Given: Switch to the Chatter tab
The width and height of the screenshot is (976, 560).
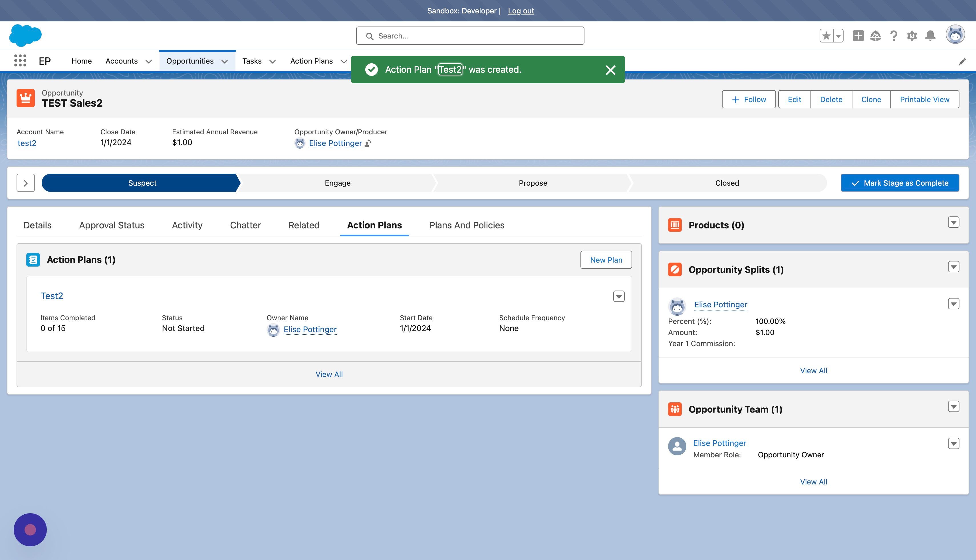Looking at the screenshot, I should (245, 225).
